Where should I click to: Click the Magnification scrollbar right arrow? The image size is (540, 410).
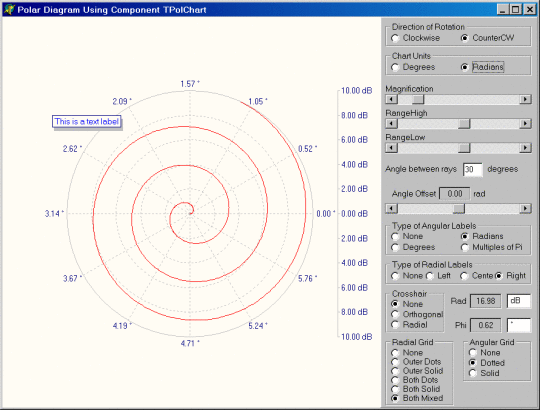point(525,99)
